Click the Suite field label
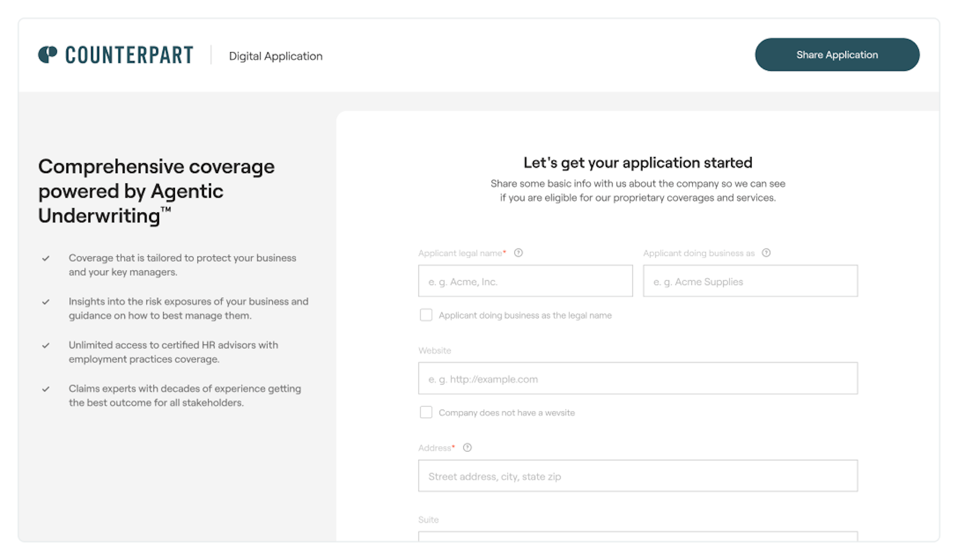Image resolution: width=958 pixels, height=560 pixels. [x=428, y=520]
